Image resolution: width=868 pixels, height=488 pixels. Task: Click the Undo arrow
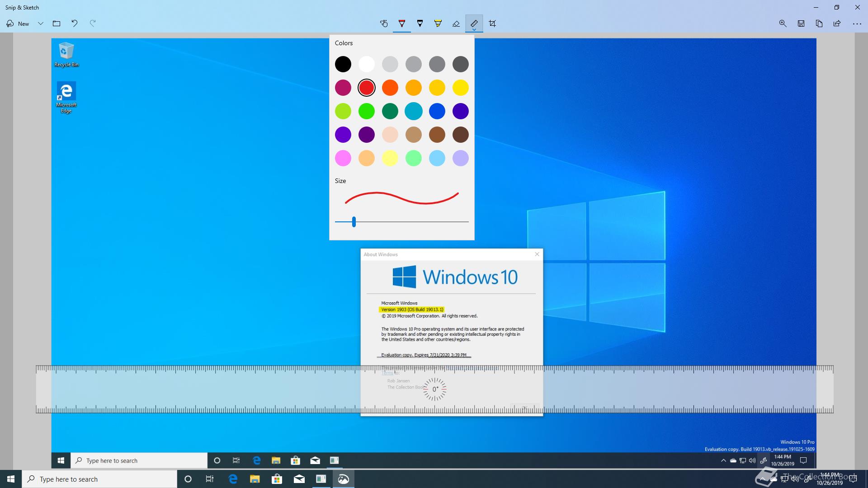(x=75, y=23)
